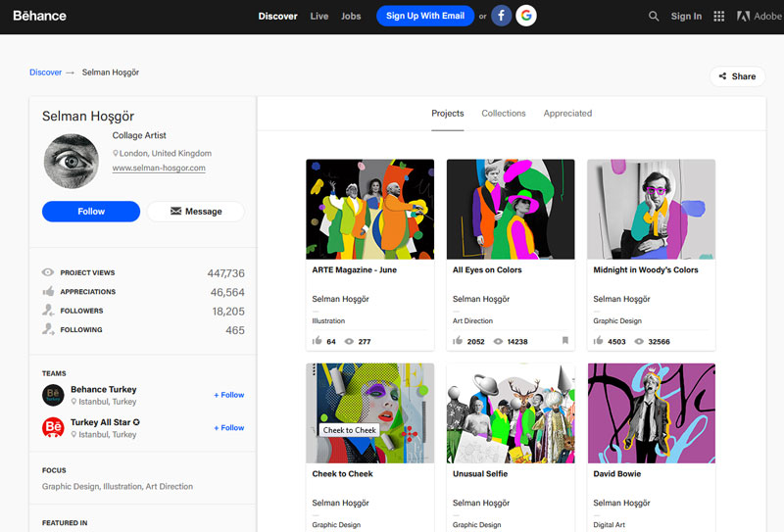Click the views eye icon on All Eyes on Colors

(498, 342)
